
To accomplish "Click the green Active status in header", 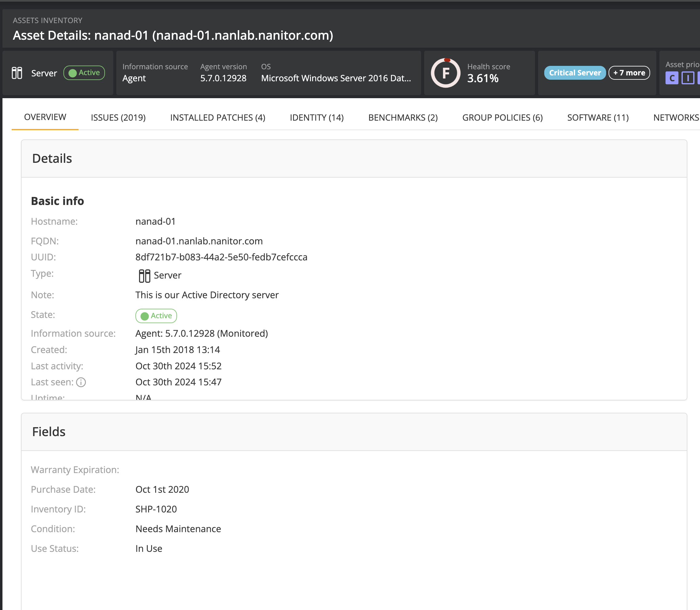I will tap(84, 73).
